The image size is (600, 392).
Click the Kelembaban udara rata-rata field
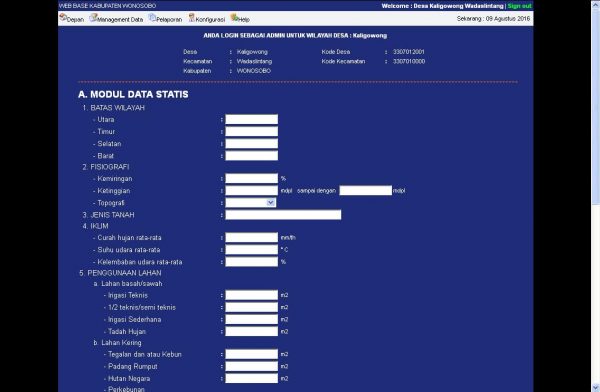[x=251, y=262]
